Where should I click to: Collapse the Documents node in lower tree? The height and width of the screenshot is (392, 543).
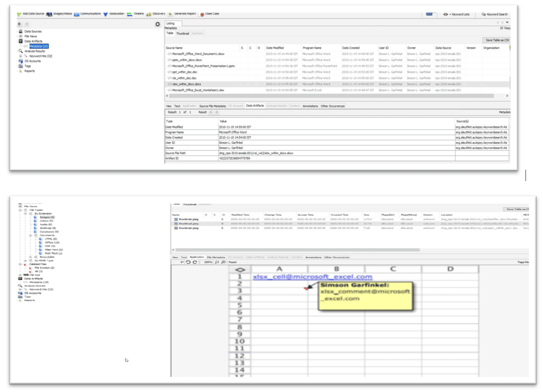tap(30, 235)
